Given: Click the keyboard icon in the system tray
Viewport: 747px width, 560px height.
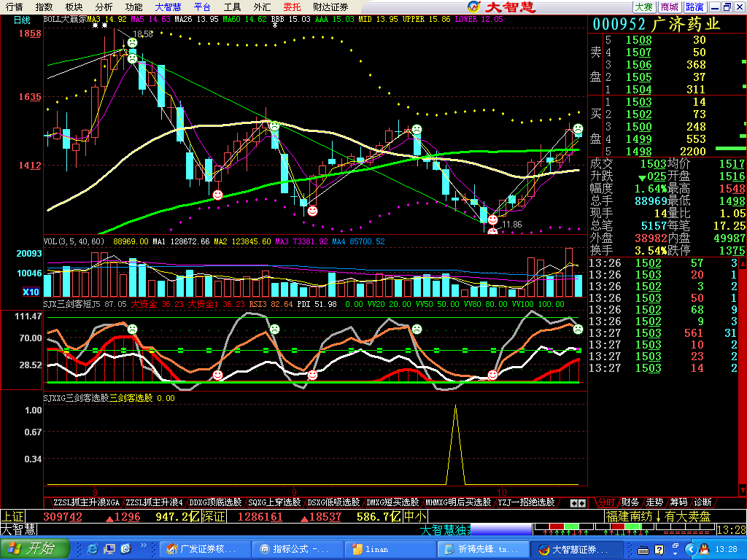Looking at the screenshot, I should click(x=643, y=550).
